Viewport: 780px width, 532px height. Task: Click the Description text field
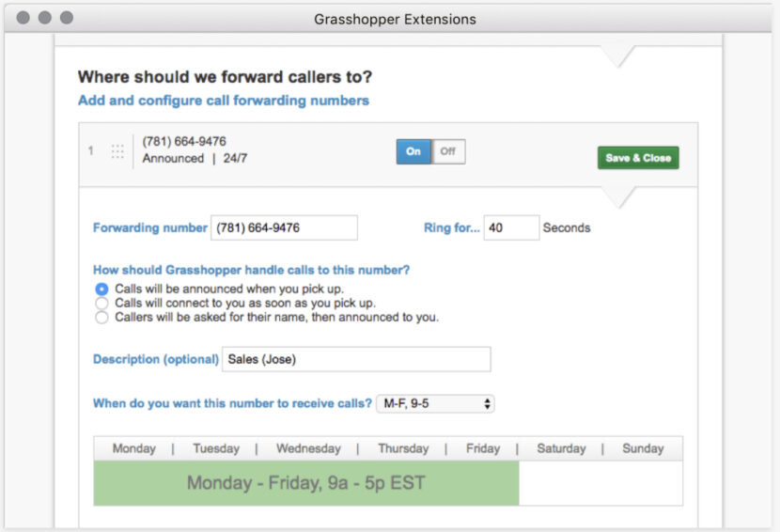[x=355, y=359]
